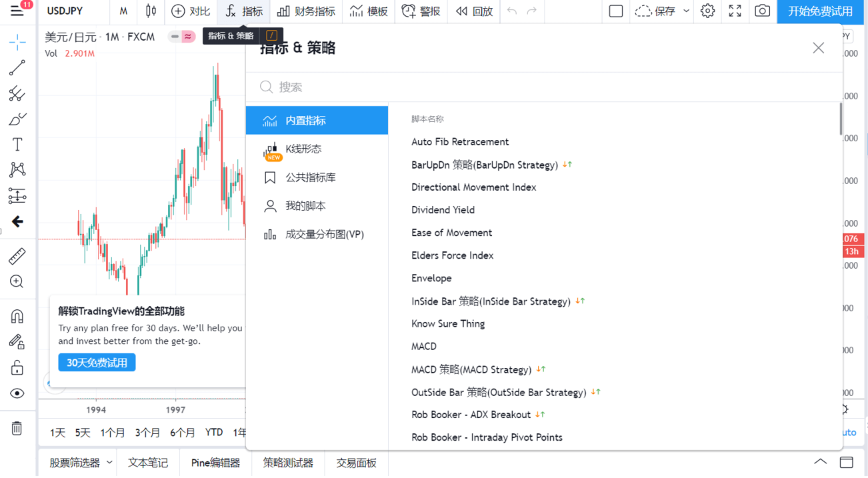Open the Pine编辑器 tab

215,463
